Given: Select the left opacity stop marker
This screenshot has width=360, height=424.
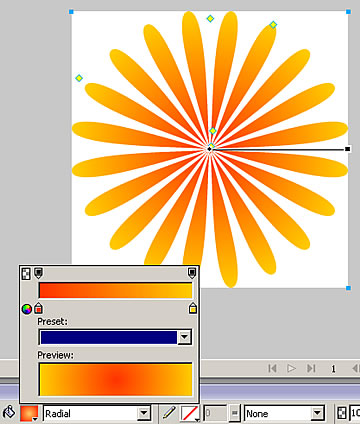Looking at the screenshot, I should click(38, 273).
